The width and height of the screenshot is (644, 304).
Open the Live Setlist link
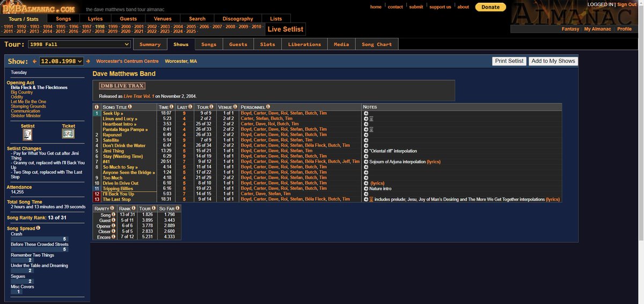[286, 29]
